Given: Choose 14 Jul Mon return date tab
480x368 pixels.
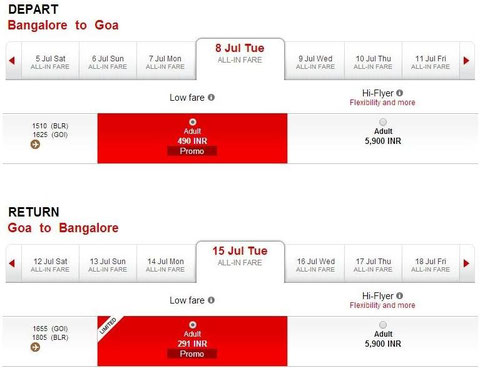Looking at the screenshot, I should [x=166, y=263].
